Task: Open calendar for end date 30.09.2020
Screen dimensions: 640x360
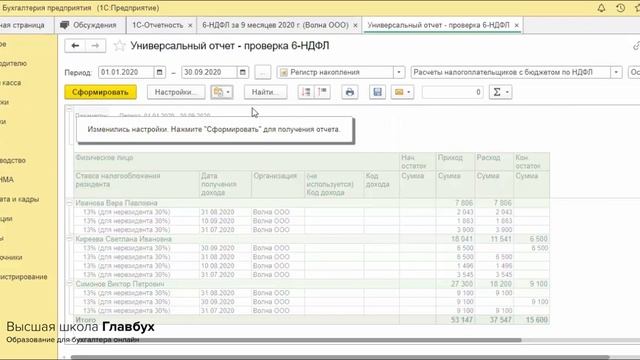Action: point(242,72)
